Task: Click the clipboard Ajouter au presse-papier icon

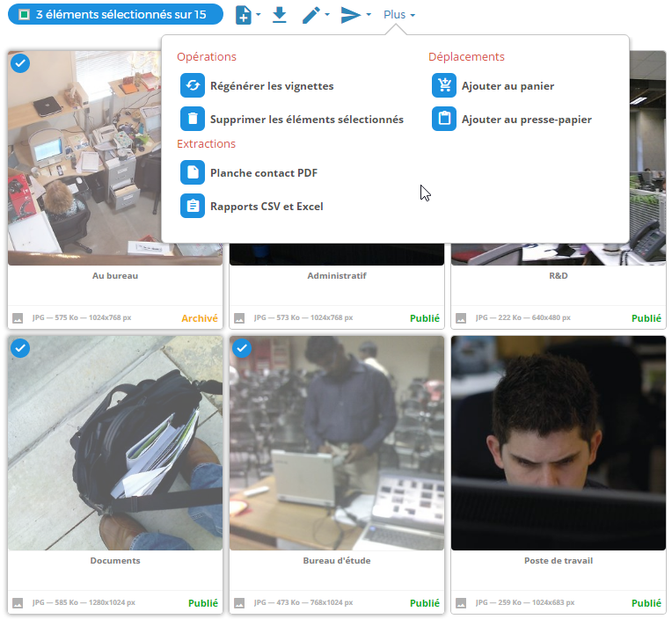Action: coord(444,119)
